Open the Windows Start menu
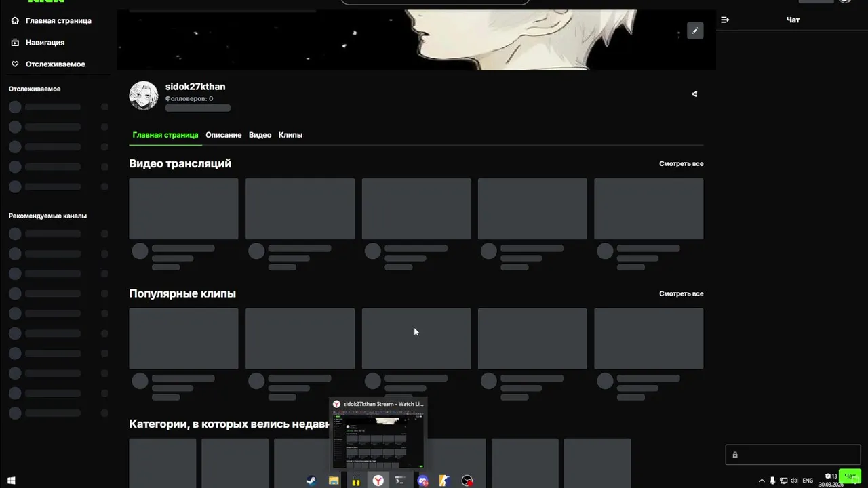Image resolution: width=868 pixels, height=488 pixels. point(12,481)
